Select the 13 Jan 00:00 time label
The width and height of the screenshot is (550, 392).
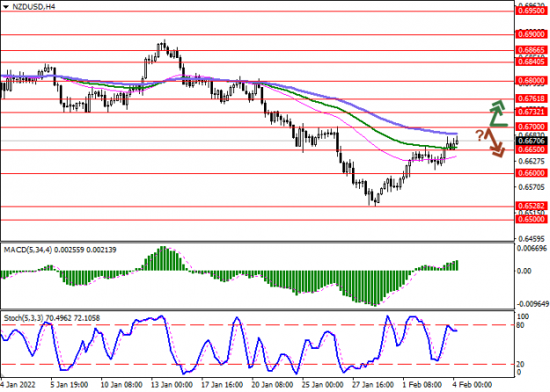coord(172,385)
